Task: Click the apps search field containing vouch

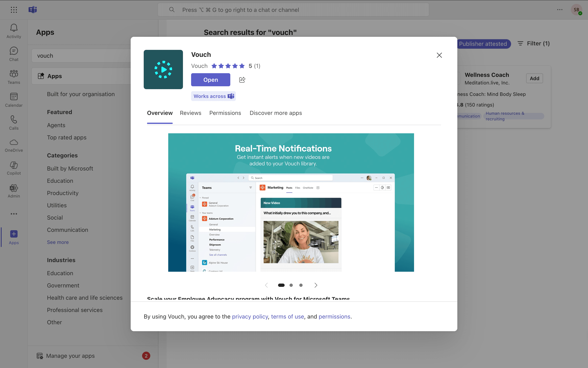Action: pyautogui.click(x=81, y=56)
